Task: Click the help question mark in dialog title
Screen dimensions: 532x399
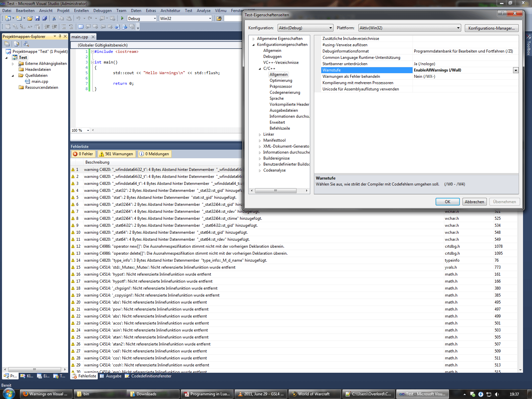Action: coord(502,13)
